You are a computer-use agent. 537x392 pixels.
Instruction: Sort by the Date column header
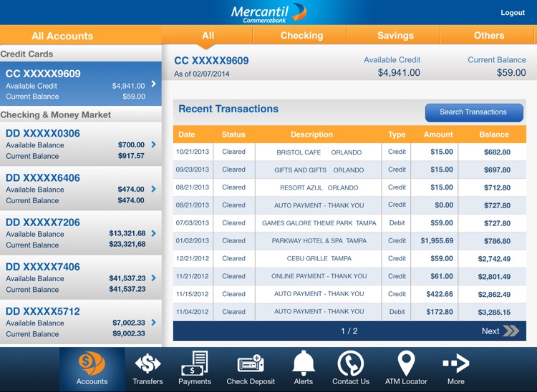pyautogui.click(x=187, y=134)
